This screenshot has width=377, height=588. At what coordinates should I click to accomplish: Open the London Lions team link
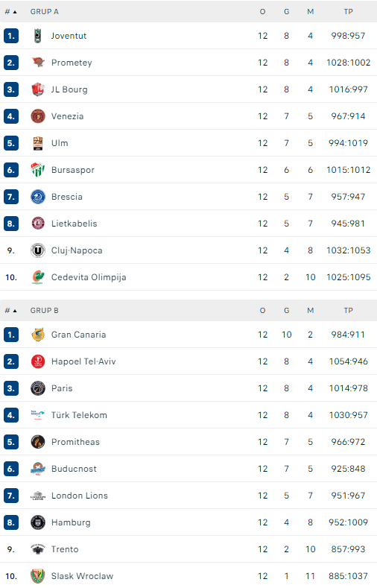[x=80, y=496]
